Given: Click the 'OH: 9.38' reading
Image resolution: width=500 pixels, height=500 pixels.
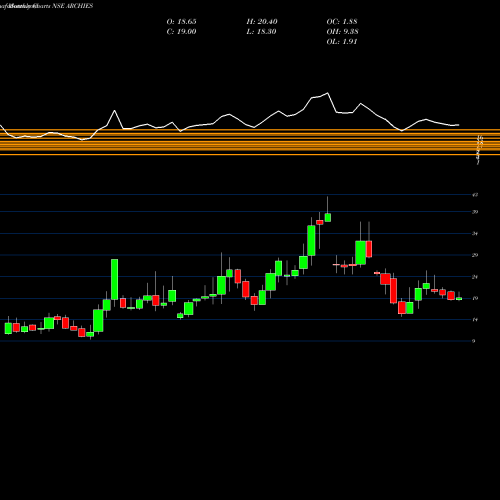Looking at the screenshot, I should (x=342, y=32).
